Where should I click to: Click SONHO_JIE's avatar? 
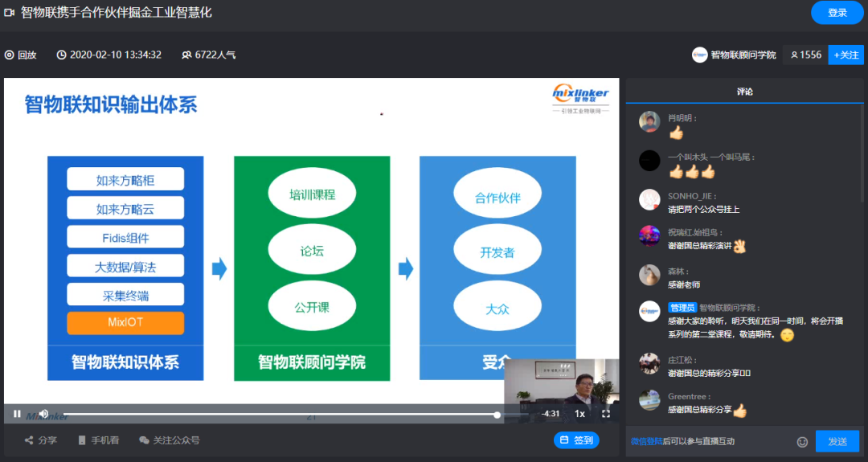point(649,200)
